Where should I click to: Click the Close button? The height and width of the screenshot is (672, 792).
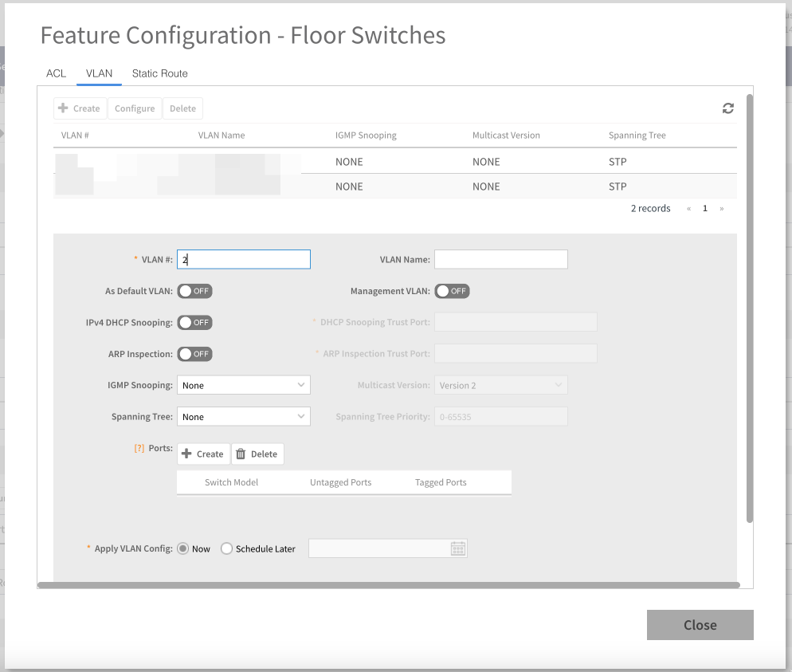[700, 625]
